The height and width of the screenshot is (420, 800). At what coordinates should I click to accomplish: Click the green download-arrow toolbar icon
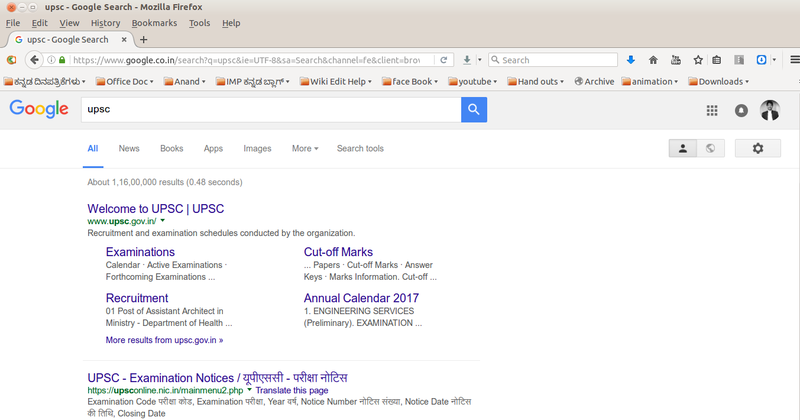pos(466,60)
